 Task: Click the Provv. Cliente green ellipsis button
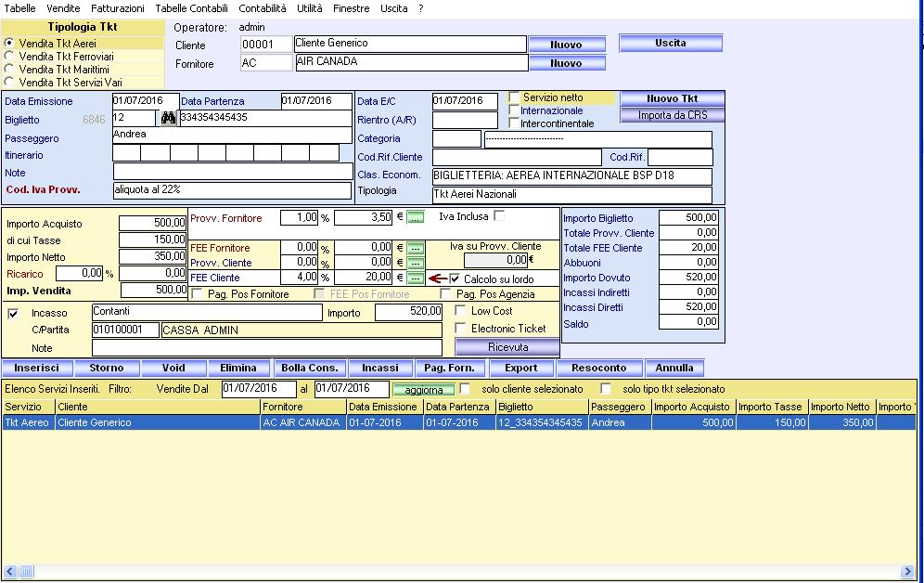(415, 264)
